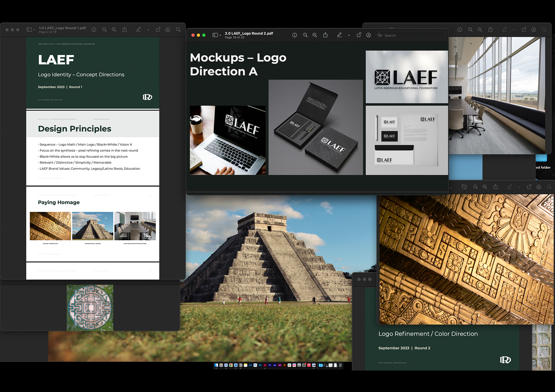Open Finder from the Dock
The width and height of the screenshot is (555, 392).
pos(216,365)
